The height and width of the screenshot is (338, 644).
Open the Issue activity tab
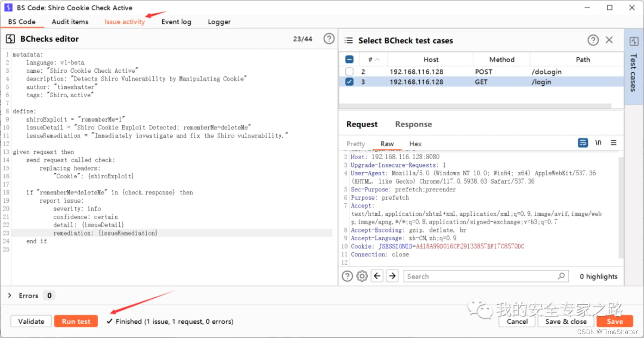(124, 22)
